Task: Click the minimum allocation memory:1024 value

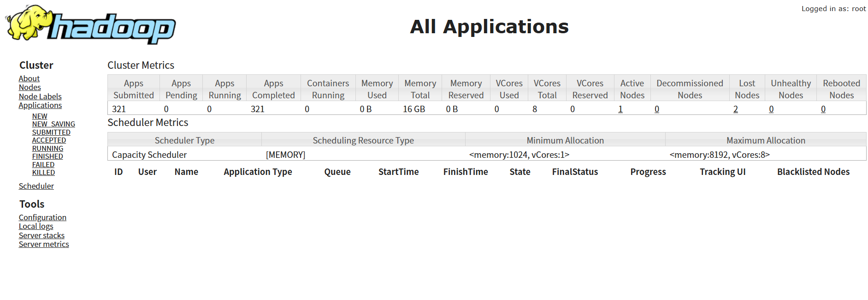Action: click(520, 155)
